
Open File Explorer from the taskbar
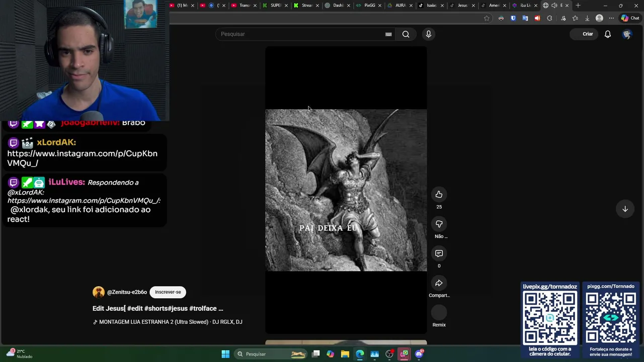click(x=345, y=354)
